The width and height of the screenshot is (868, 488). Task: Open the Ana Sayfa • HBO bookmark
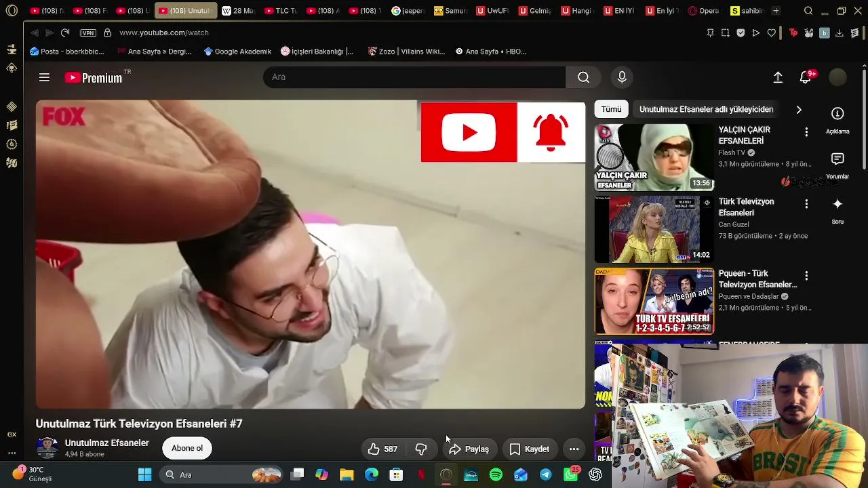point(491,52)
